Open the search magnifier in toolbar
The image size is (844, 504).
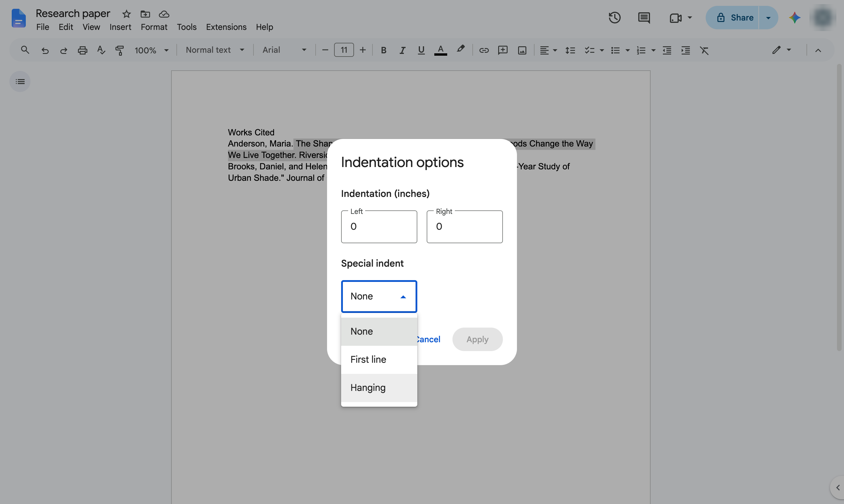(25, 50)
